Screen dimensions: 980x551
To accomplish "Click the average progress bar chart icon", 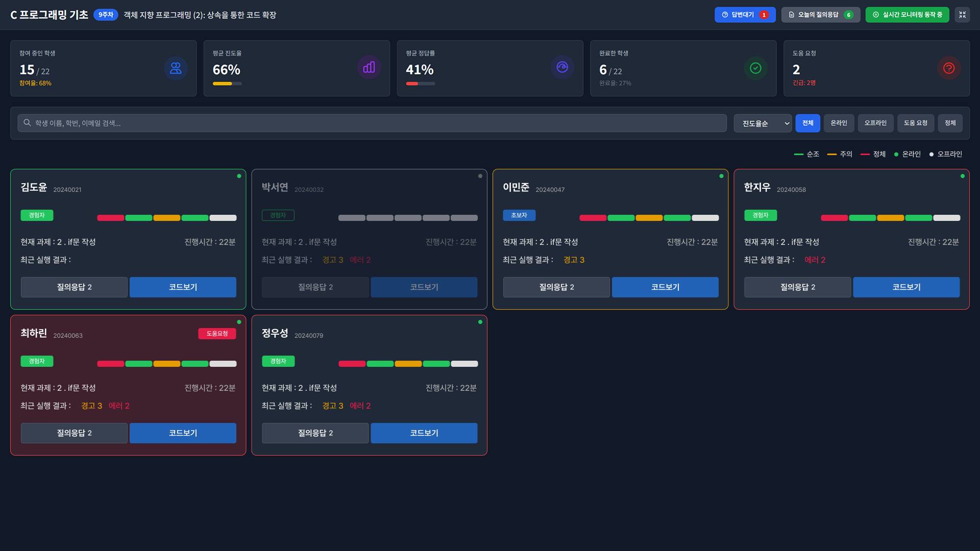I will [x=369, y=67].
